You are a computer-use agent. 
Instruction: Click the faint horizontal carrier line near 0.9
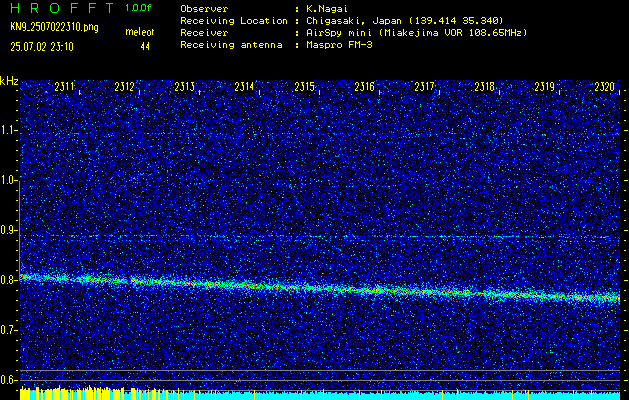[320, 236]
